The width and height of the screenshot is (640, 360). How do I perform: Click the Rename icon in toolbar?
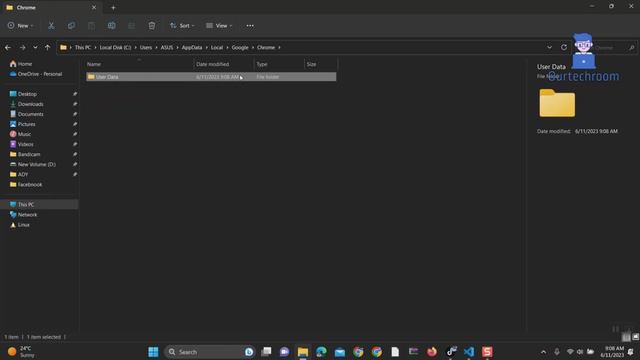tap(111, 26)
